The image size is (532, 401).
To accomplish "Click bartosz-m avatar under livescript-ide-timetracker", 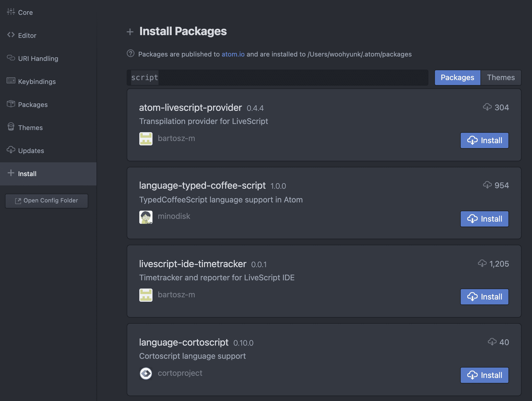I will [146, 295].
